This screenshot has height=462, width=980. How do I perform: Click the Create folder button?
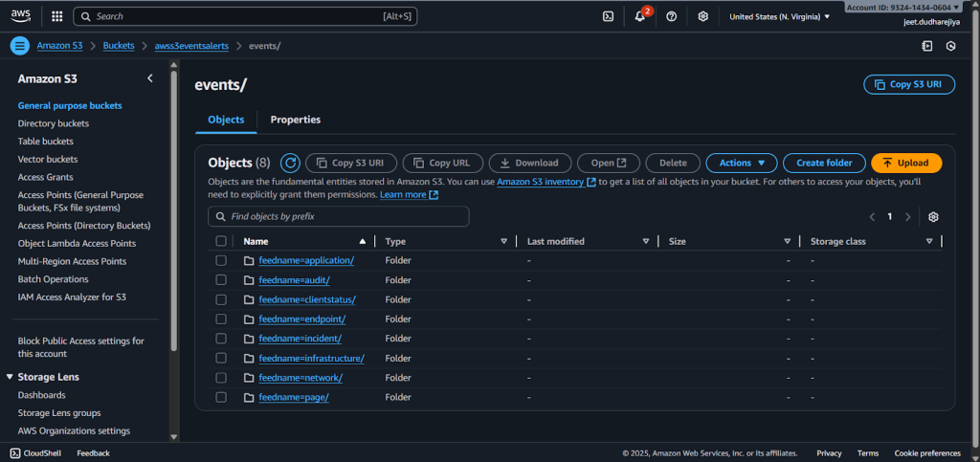click(824, 163)
